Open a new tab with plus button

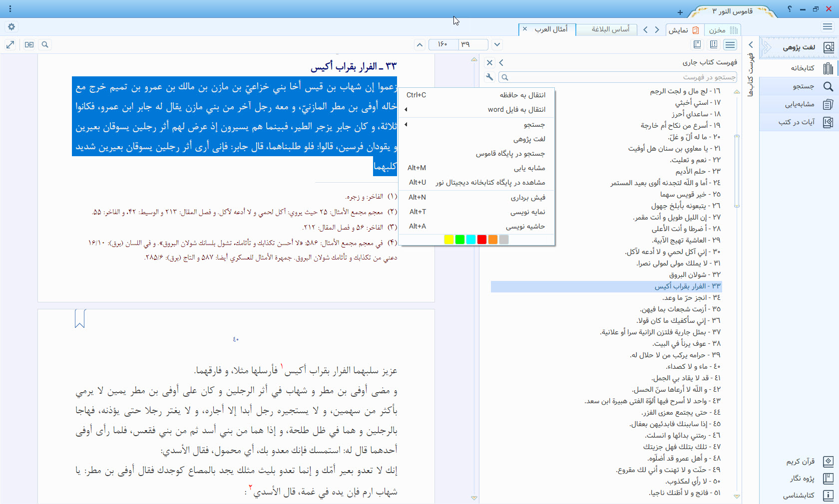click(x=680, y=12)
